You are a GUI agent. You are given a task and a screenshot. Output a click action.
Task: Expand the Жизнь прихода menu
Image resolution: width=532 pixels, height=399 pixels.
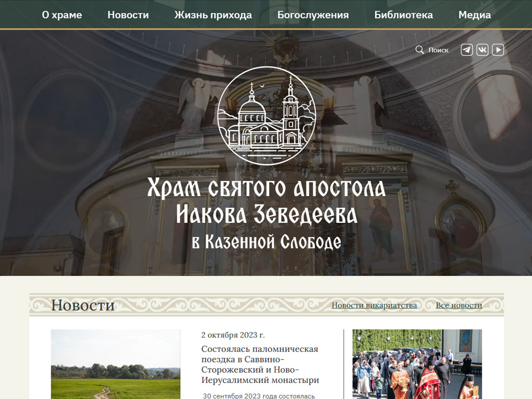(213, 15)
